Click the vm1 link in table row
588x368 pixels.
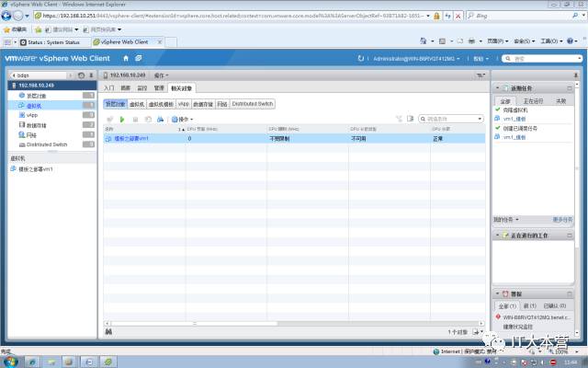131,139
